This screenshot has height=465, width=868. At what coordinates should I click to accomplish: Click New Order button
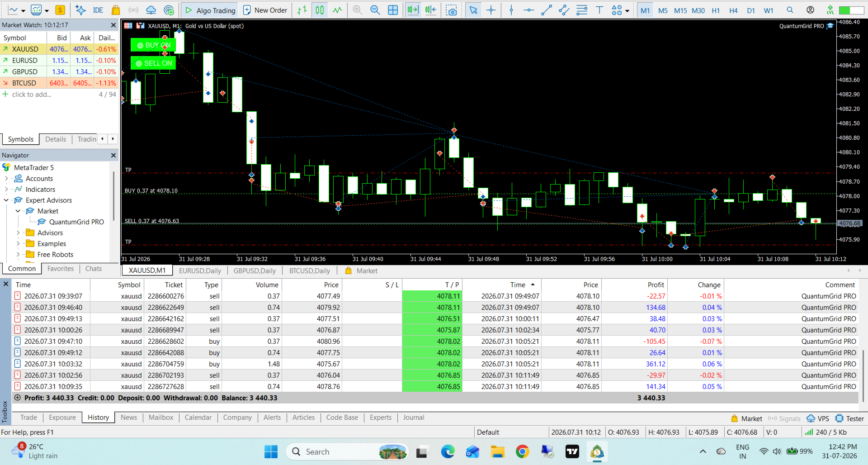point(265,10)
